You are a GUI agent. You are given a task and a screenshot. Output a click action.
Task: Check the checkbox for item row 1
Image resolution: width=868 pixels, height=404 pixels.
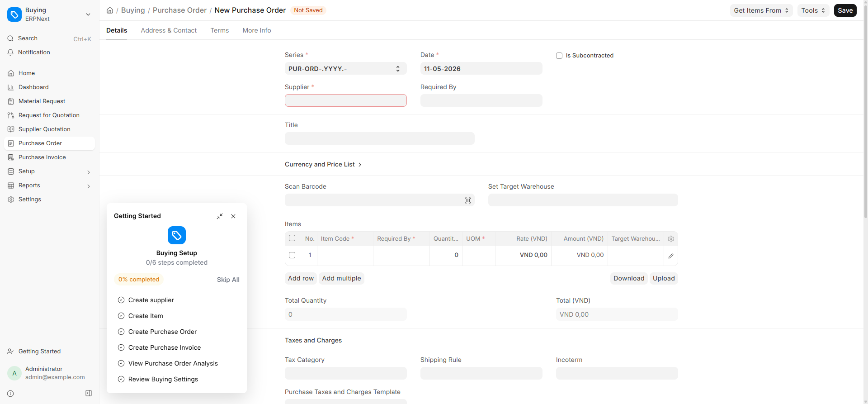pyautogui.click(x=292, y=255)
